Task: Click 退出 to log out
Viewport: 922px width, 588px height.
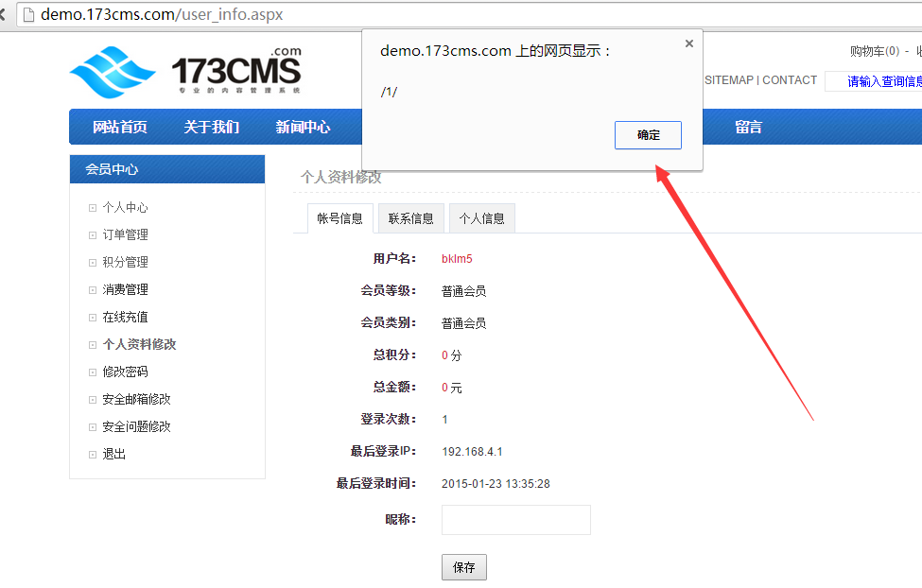Action: coord(114,454)
